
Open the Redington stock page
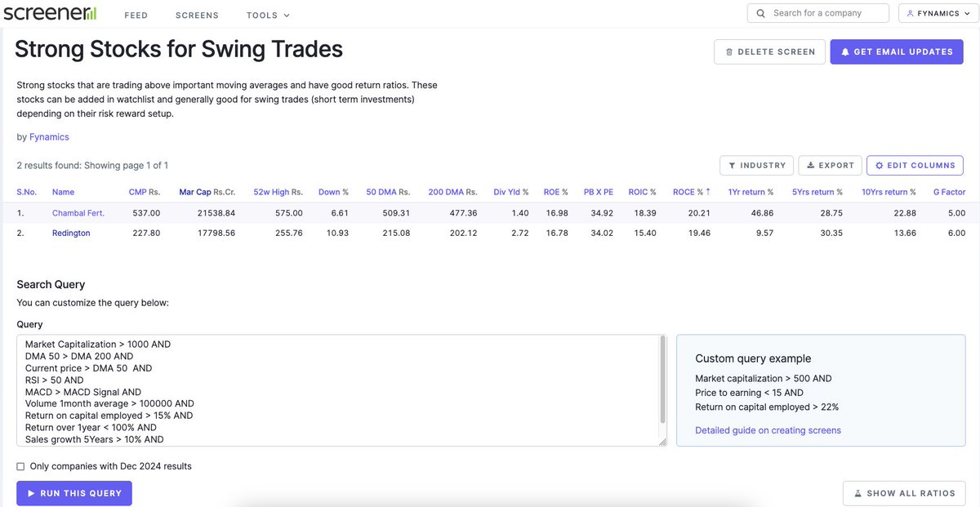(x=70, y=232)
